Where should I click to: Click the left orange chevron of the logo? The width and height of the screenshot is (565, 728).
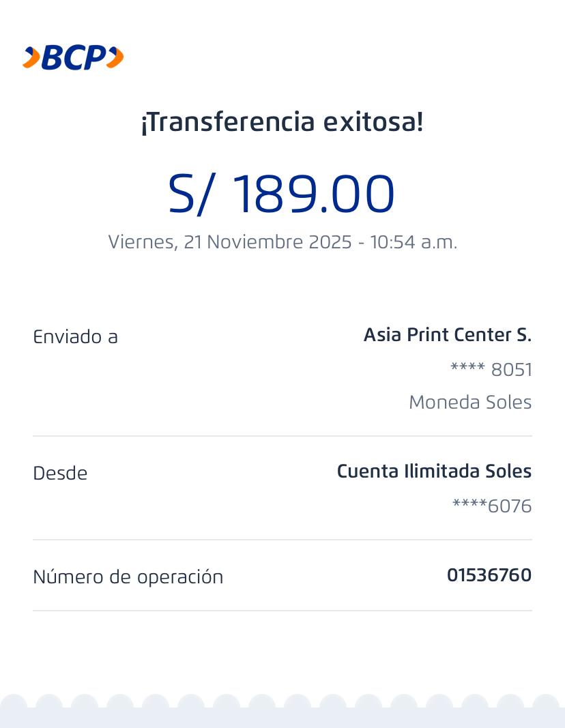click(x=31, y=58)
